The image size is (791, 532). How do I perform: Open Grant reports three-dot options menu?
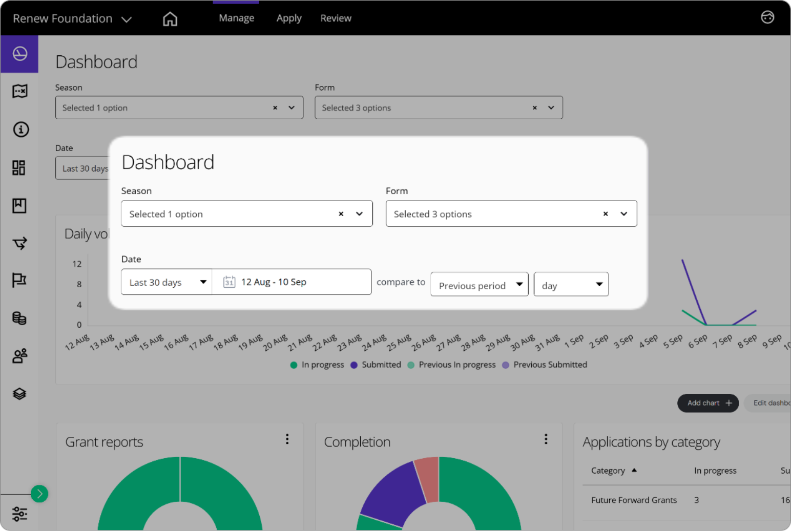(287, 439)
